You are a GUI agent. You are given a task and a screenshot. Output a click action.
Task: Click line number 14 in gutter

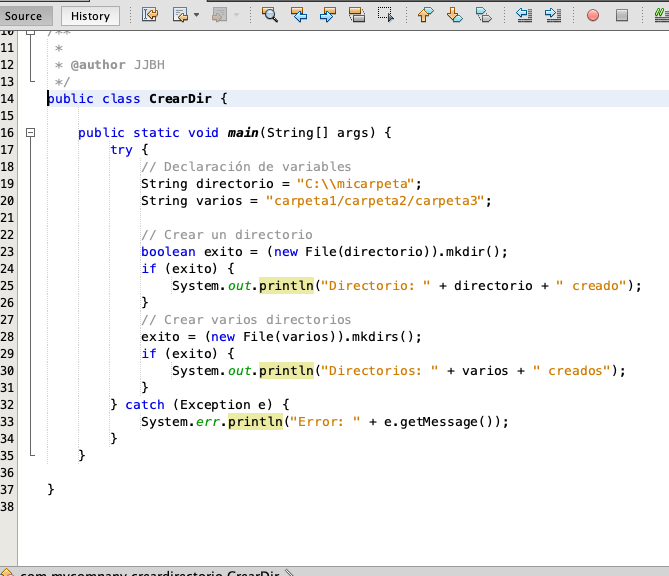click(x=7, y=99)
